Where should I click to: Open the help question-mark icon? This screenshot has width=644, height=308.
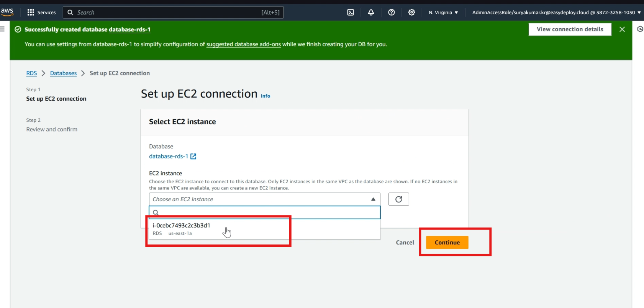coord(392,12)
